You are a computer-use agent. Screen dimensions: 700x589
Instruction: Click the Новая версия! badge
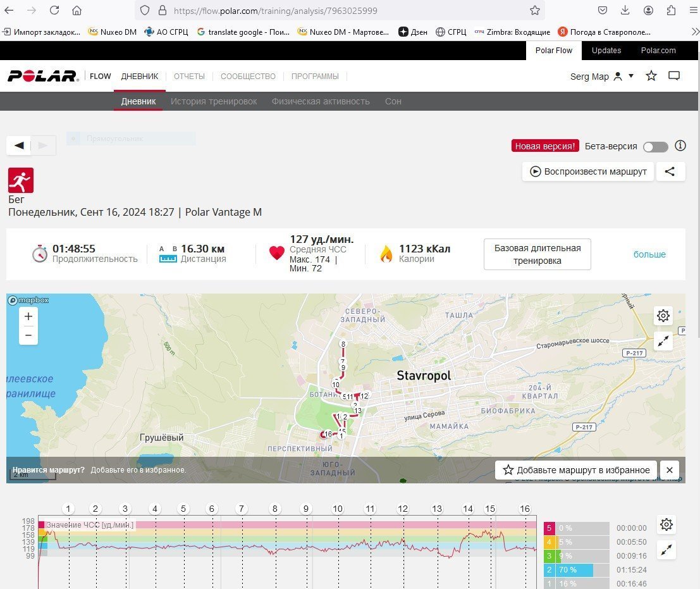pos(544,146)
